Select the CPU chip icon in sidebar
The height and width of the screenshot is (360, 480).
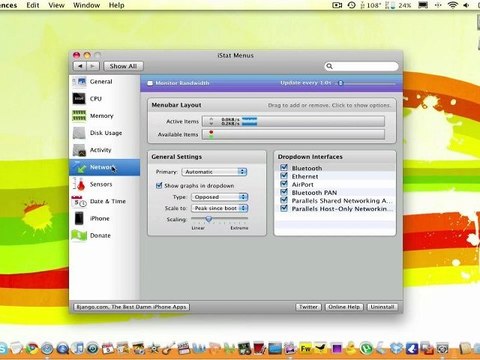click(x=79, y=99)
